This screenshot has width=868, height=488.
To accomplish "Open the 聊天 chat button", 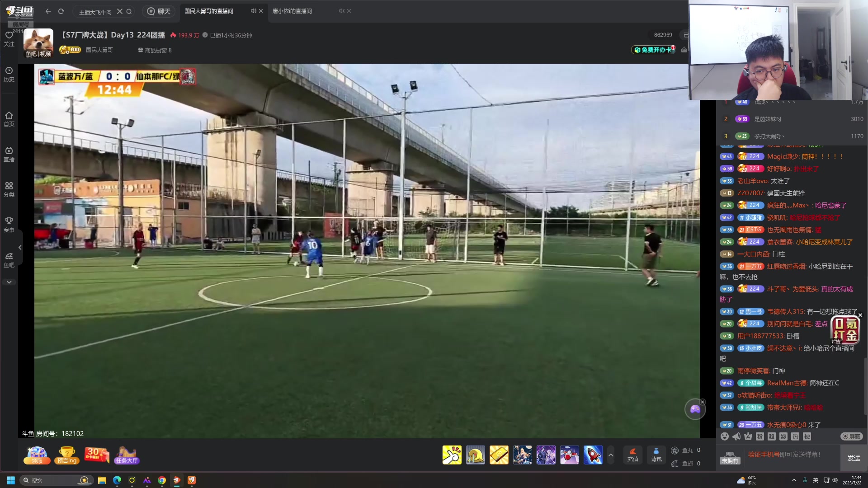I will (159, 11).
